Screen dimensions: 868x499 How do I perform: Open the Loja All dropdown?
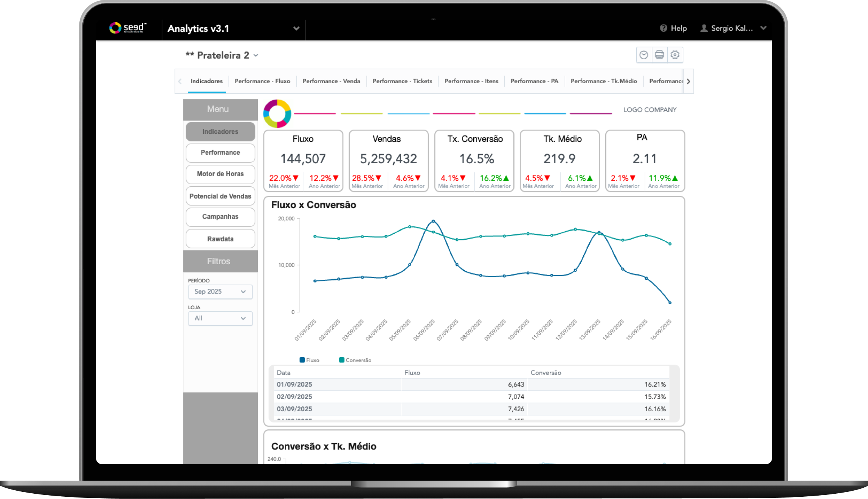tap(220, 318)
